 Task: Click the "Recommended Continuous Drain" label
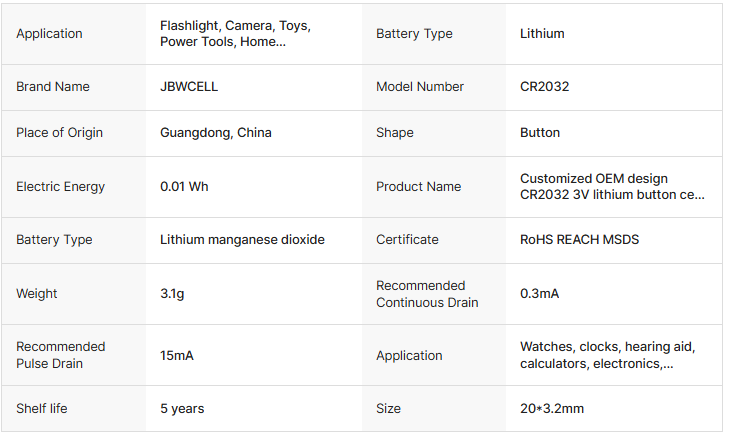click(x=427, y=294)
